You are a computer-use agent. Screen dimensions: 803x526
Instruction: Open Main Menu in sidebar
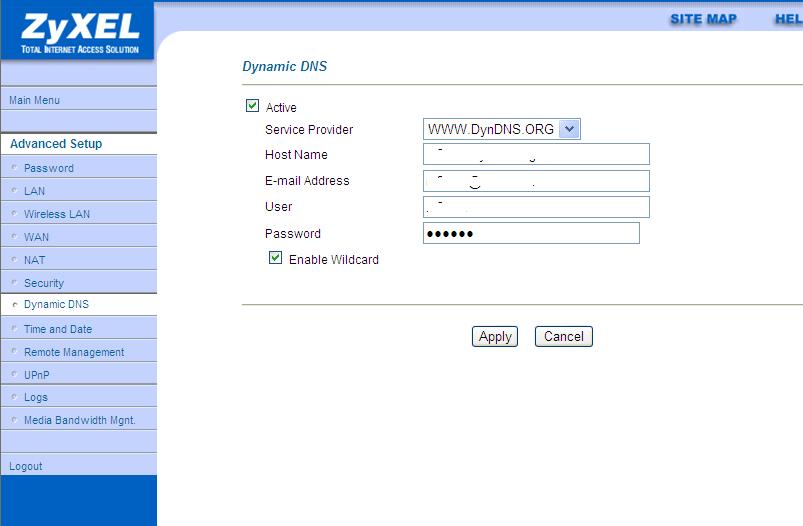(35, 100)
